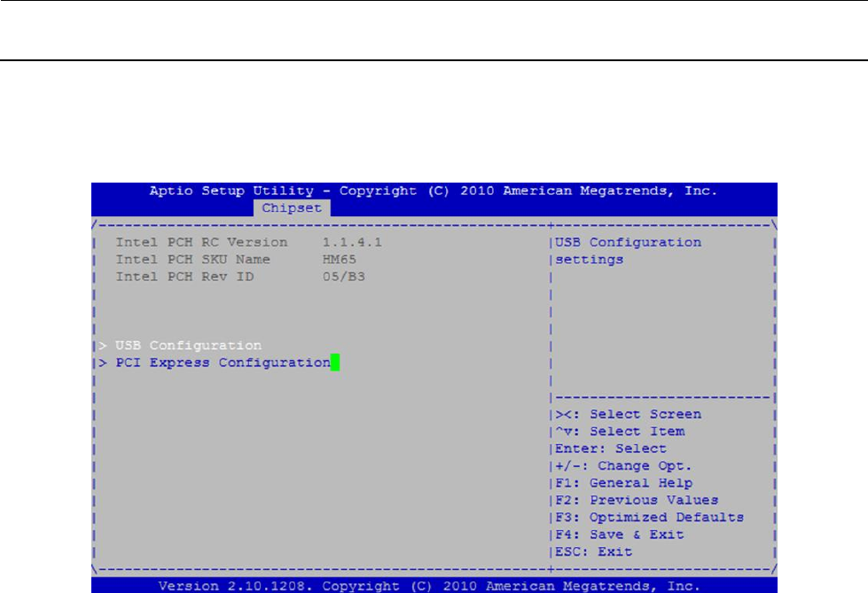Click the HM65 SKU value
The width and height of the screenshot is (868, 593).
[340, 260]
